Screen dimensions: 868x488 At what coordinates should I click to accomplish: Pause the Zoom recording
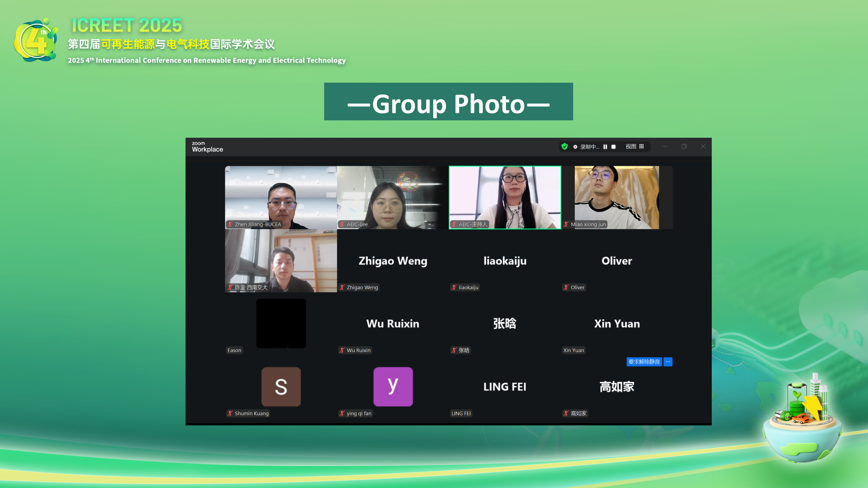click(605, 147)
